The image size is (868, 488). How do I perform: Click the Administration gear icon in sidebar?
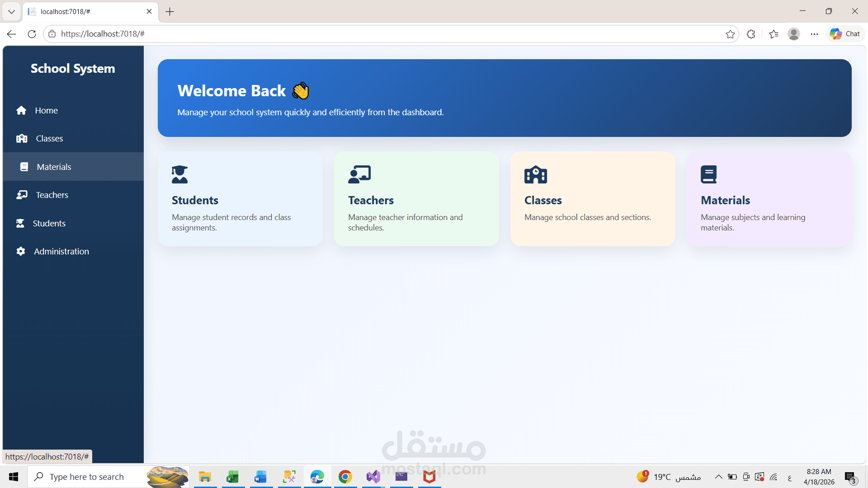(x=21, y=251)
